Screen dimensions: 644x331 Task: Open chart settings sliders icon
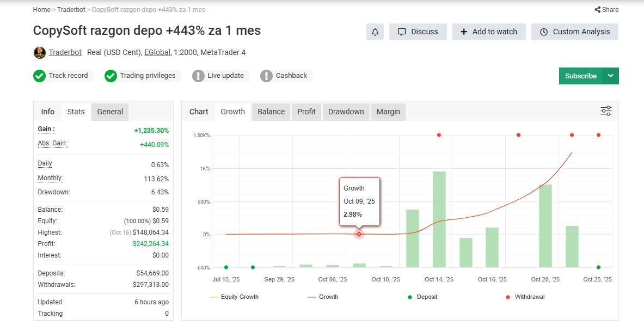point(606,111)
